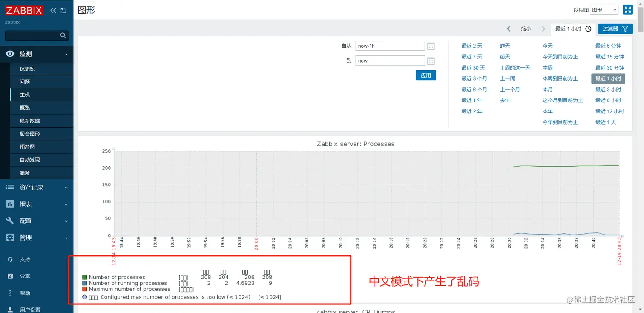Select 最近 3 个月 time range
Image resolution: width=644 pixels, height=313 pixels.
474,78
